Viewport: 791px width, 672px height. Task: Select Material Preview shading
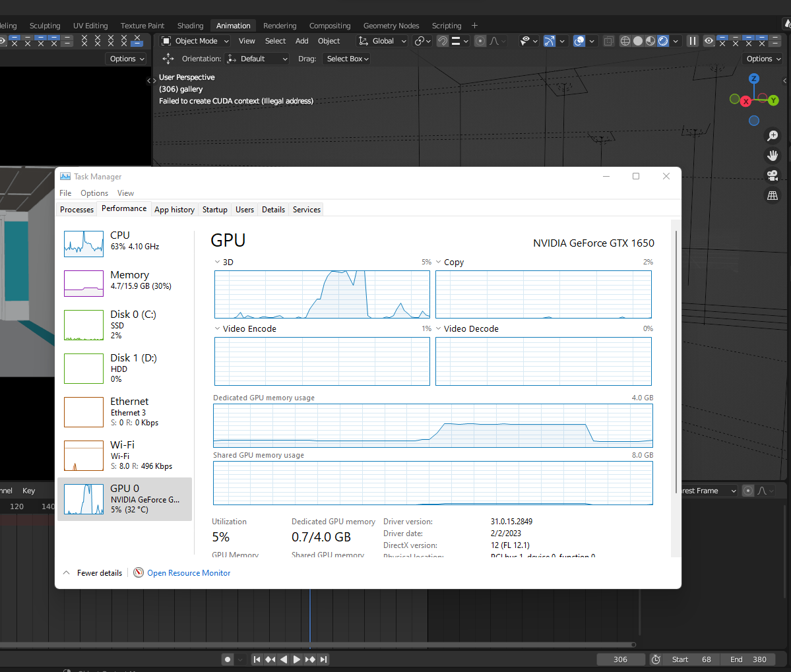(x=650, y=41)
